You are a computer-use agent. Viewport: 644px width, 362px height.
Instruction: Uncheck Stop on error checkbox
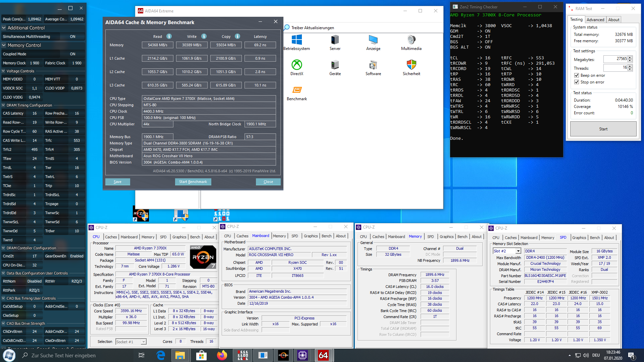click(x=577, y=82)
